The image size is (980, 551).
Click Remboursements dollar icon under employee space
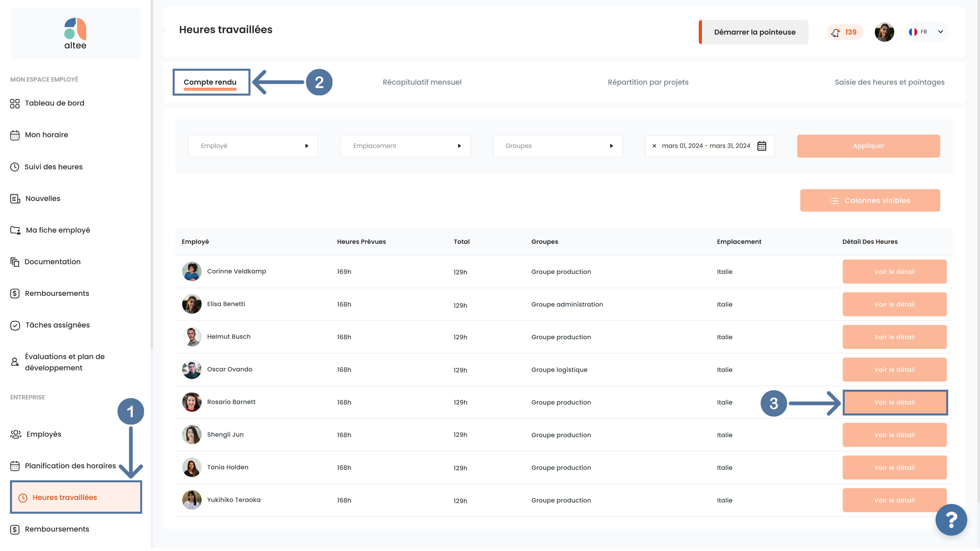[15, 294]
